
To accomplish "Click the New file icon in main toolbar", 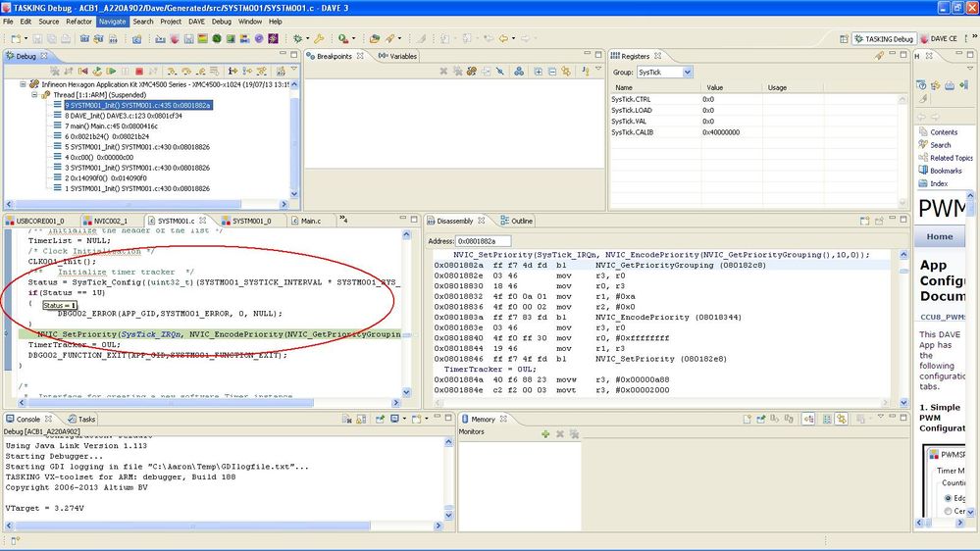I will tap(16, 39).
